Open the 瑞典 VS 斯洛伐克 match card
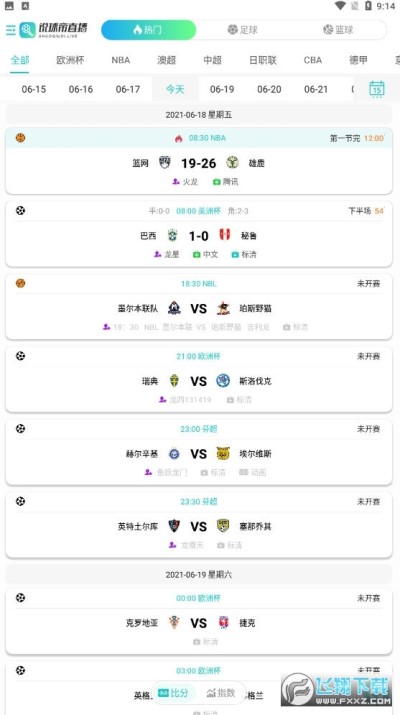 tap(199, 379)
